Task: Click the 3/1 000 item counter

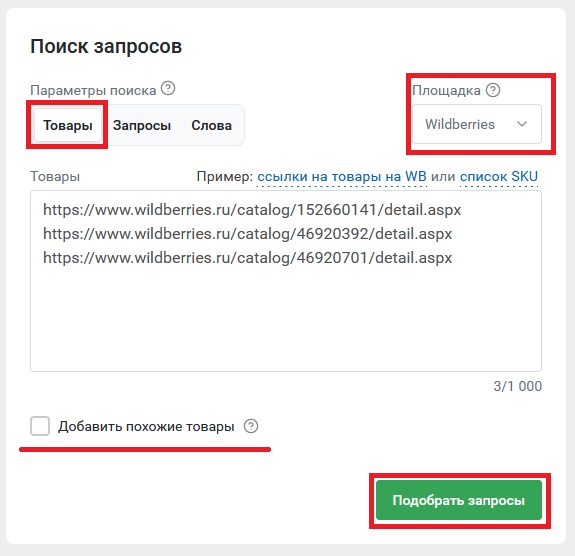Action: pos(517,386)
